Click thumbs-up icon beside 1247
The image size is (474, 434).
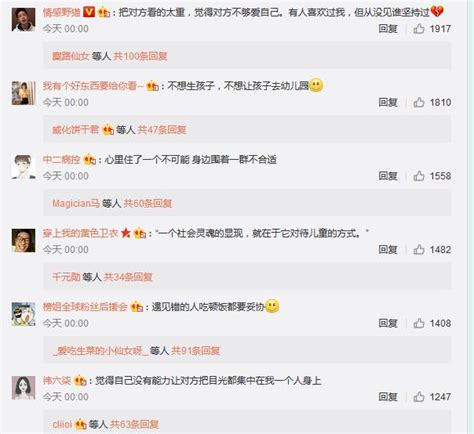[419, 397]
